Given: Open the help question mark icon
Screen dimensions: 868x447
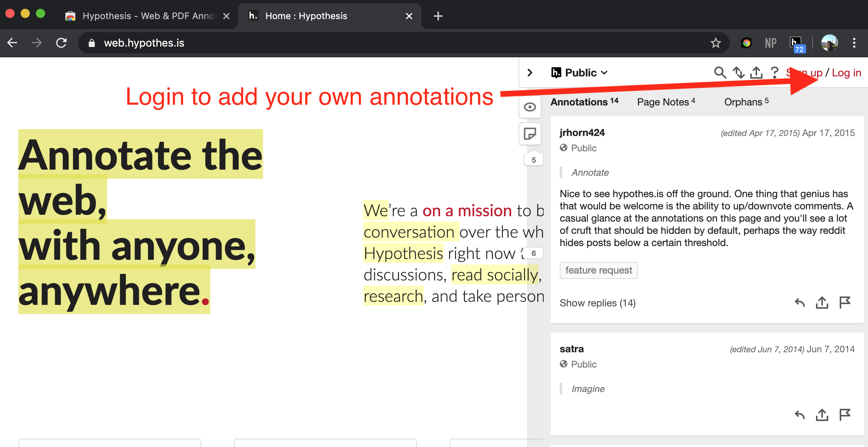Looking at the screenshot, I should [x=775, y=73].
